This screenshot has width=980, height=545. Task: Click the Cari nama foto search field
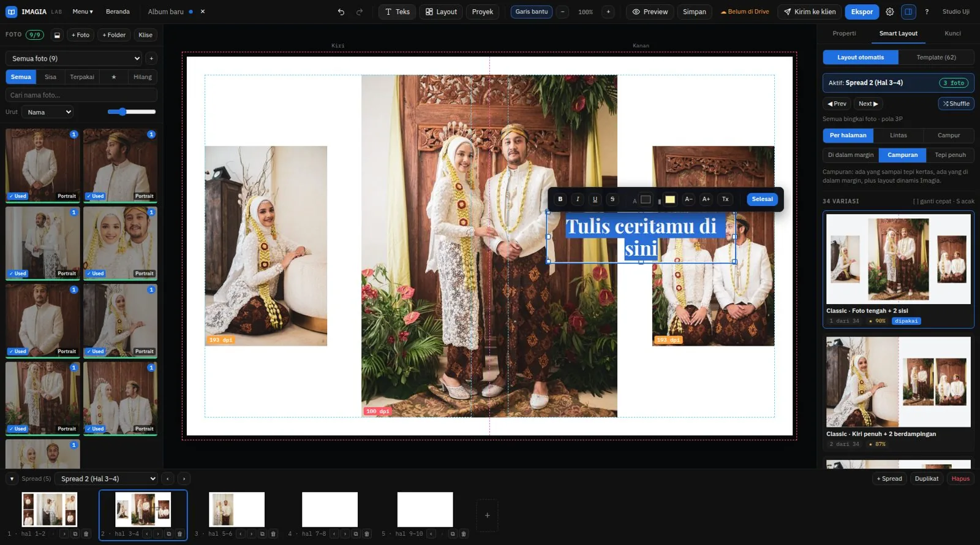tap(81, 95)
